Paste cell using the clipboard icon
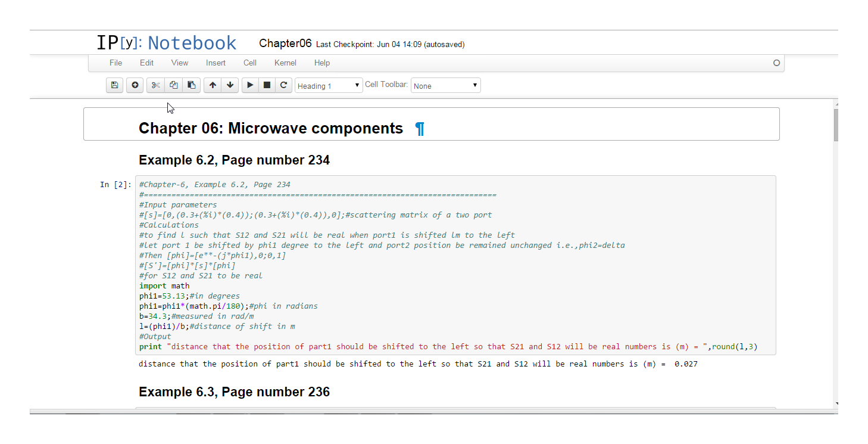This screenshot has width=868, height=444. click(191, 85)
